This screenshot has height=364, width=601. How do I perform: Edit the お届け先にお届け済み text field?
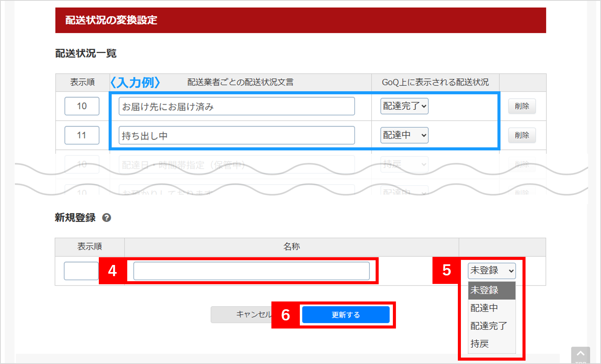237,106
